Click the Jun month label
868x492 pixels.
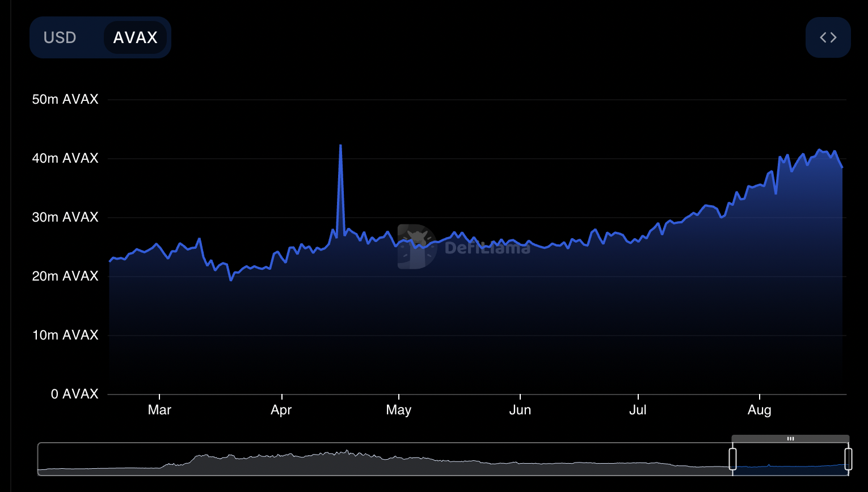tap(520, 410)
